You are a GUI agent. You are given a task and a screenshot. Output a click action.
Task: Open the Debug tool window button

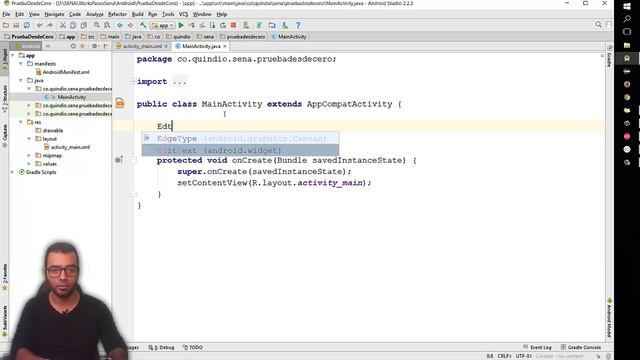[x=162, y=347]
